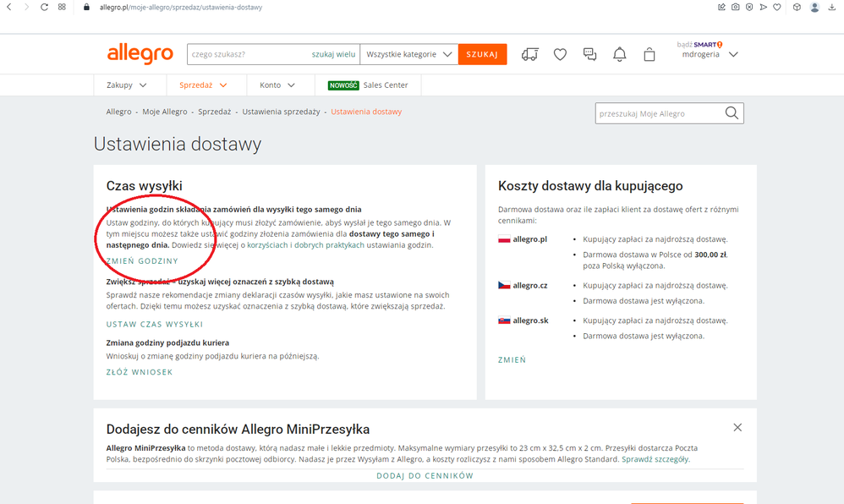The image size is (844, 504).
Task: Click the Polish flag beside allegro.pl
Action: (504, 239)
